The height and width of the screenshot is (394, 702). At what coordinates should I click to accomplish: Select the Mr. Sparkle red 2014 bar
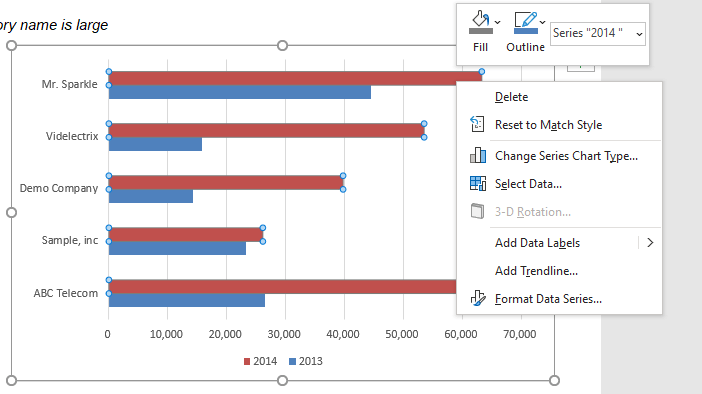pos(282,78)
